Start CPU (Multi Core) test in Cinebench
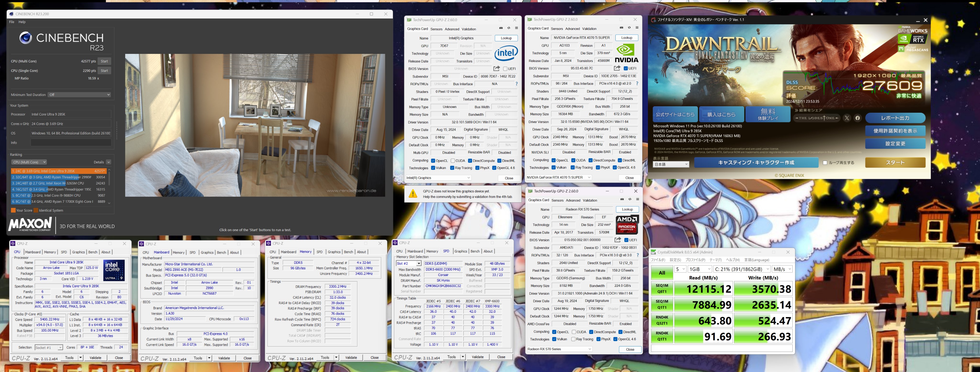The height and width of the screenshot is (372, 980). click(x=104, y=61)
